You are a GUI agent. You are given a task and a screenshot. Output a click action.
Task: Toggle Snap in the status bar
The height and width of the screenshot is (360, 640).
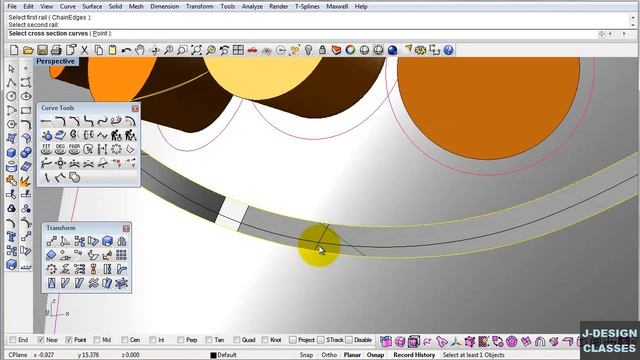[x=306, y=355]
